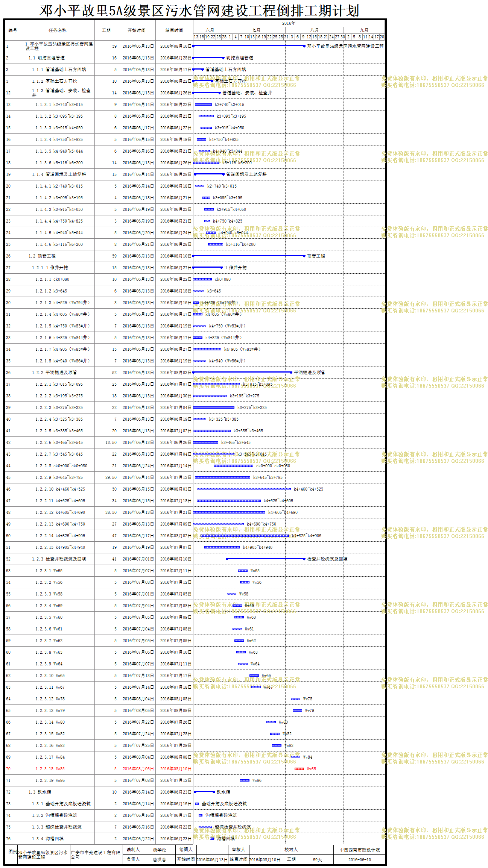Click 中国西南市政设计院 in the footer
Screen dimensions: 488x868
pyautogui.click(x=360, y=850)
